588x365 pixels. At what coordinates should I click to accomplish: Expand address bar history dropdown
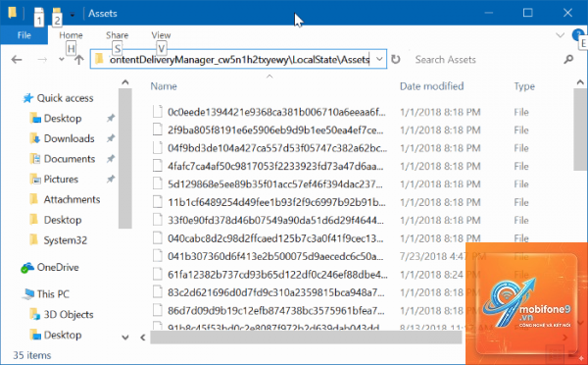[x=379, y=59]
